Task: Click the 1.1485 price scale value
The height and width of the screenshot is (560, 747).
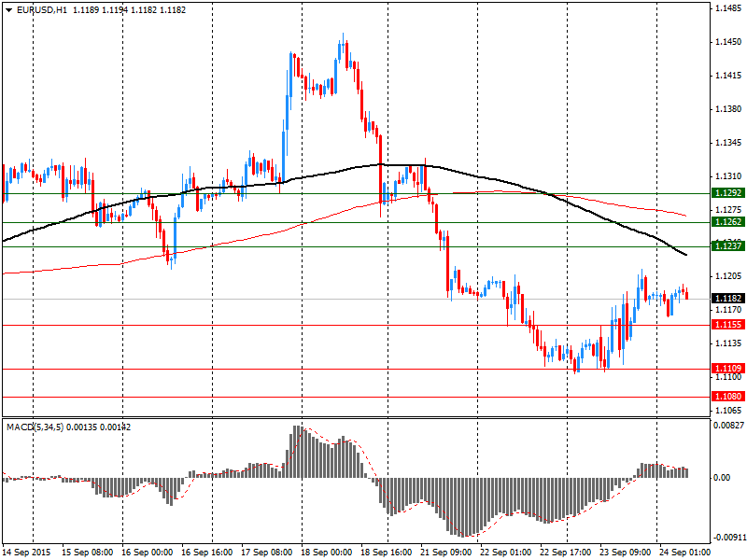Action: click(x=728, y=8)
